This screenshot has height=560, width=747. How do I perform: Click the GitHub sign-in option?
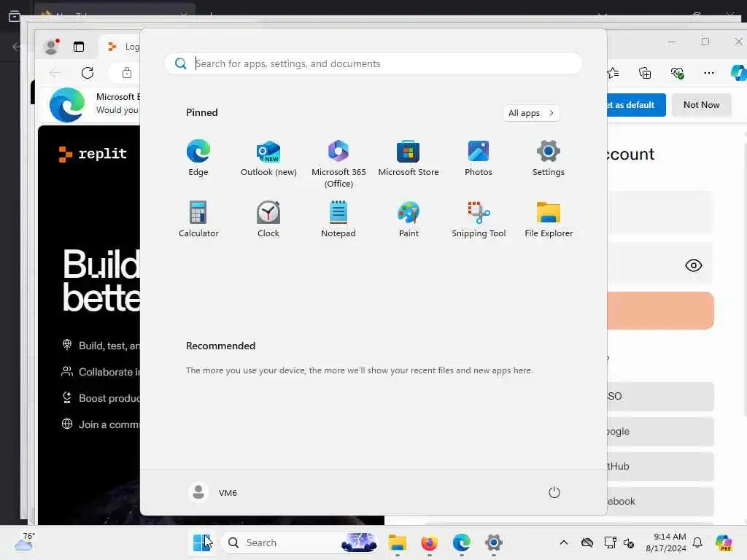click(660, 466)
